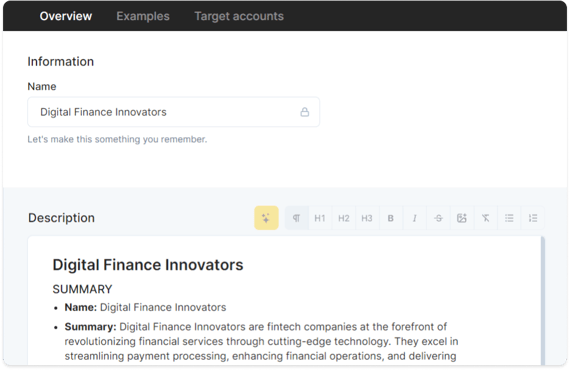
Task: Click the Digital Finance Innovators heading text
Action: click(x=148, y=265)
